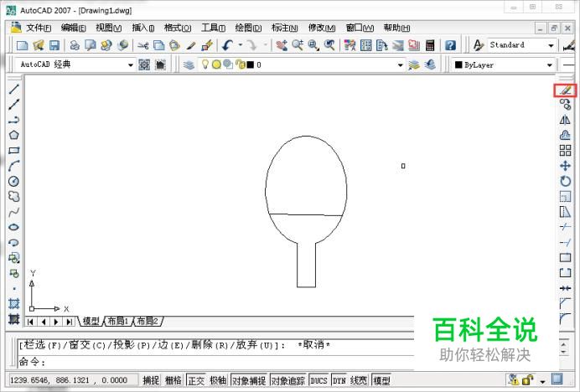Screen dimensions: 580x392
Task: Toggle 正交 ortho mode in status bar
Action: [x=195, y=380]
